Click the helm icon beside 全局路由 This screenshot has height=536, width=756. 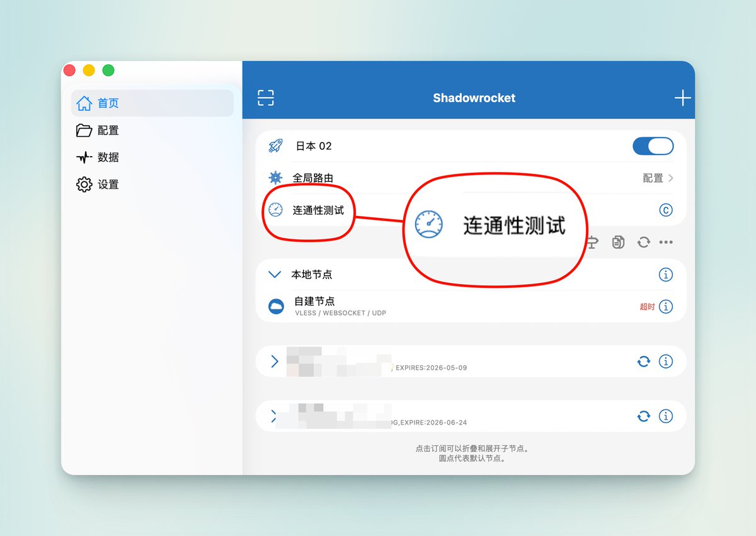coord(275,178)
